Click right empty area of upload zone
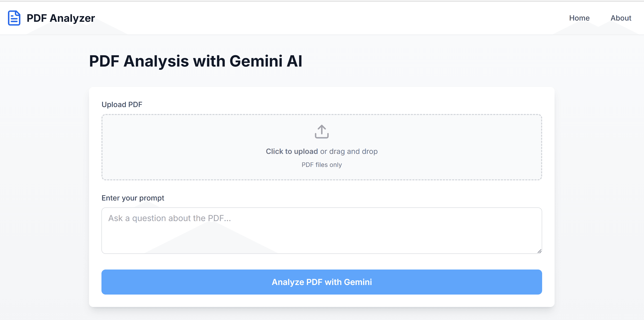The height and width of the screenshot is (320, 644). point(475,147)
